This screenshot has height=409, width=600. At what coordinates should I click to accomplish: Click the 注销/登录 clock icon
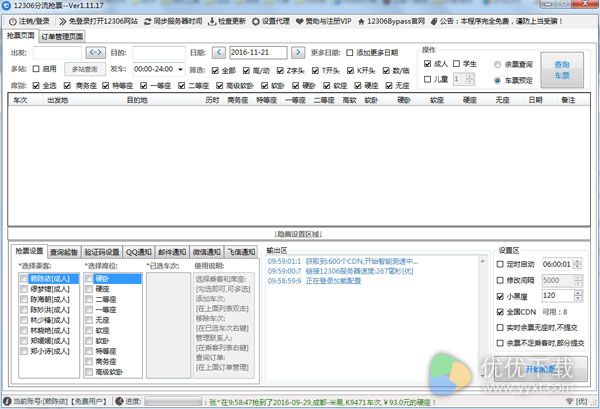[13, 21]
